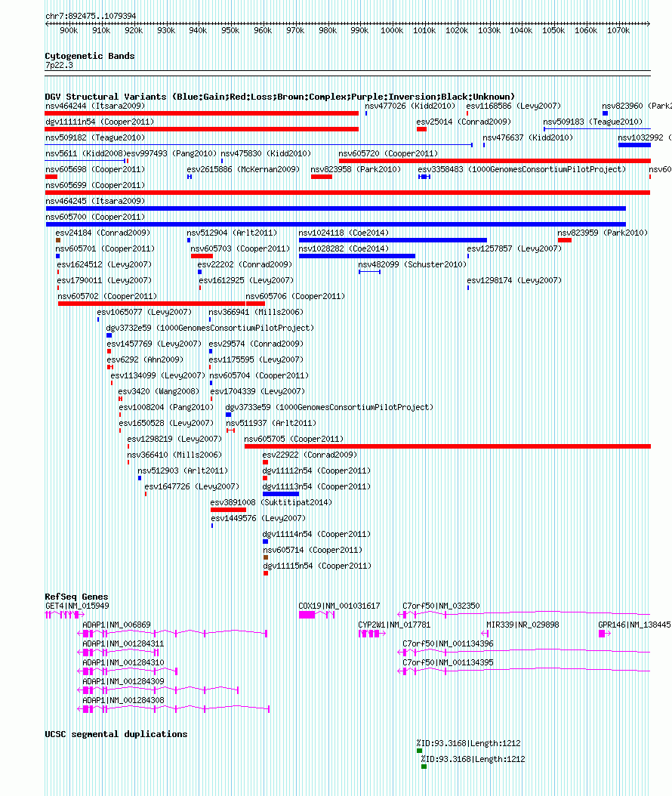This screenshot has width=672, height=796.
Task: Click the esv25014 (Conrad2009) label
Action: [464, 122]
